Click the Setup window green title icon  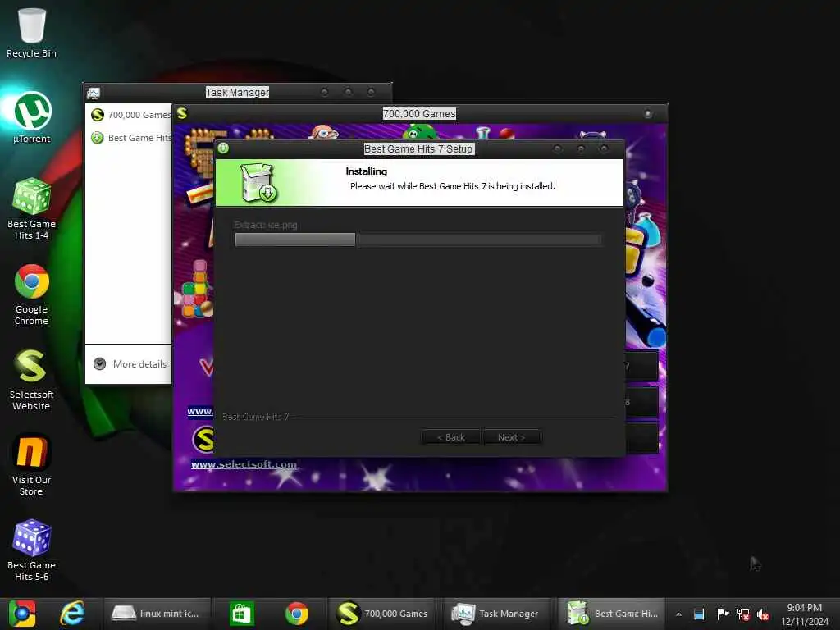(x=223, y=148)
